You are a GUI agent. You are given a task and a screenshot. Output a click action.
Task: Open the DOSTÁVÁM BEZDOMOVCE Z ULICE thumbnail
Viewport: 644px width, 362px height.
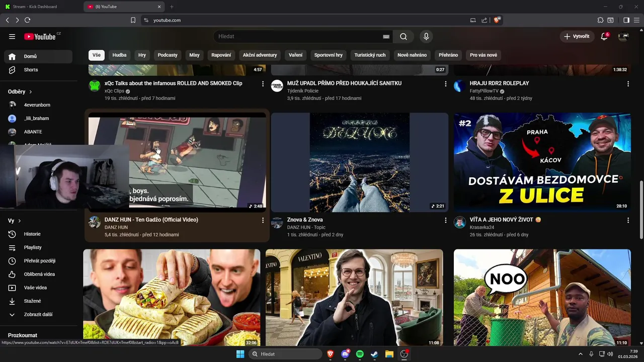pyautogui.click(x=542, y=162)
